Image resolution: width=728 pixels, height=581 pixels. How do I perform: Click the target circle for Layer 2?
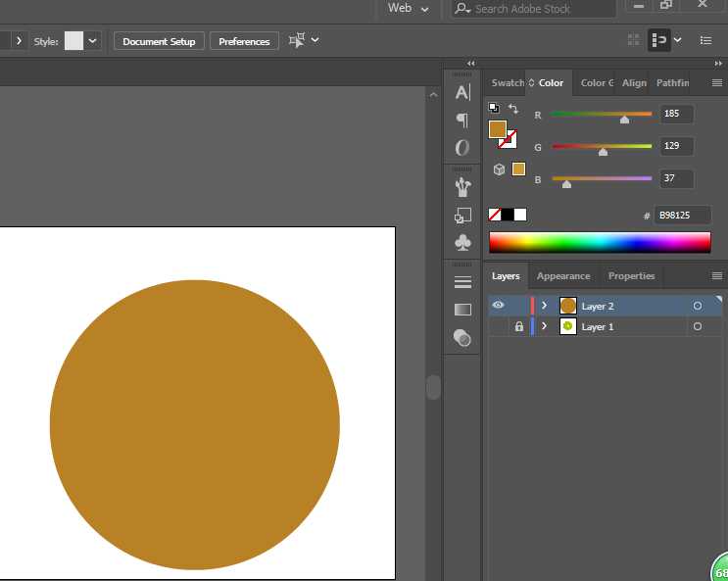698,306
